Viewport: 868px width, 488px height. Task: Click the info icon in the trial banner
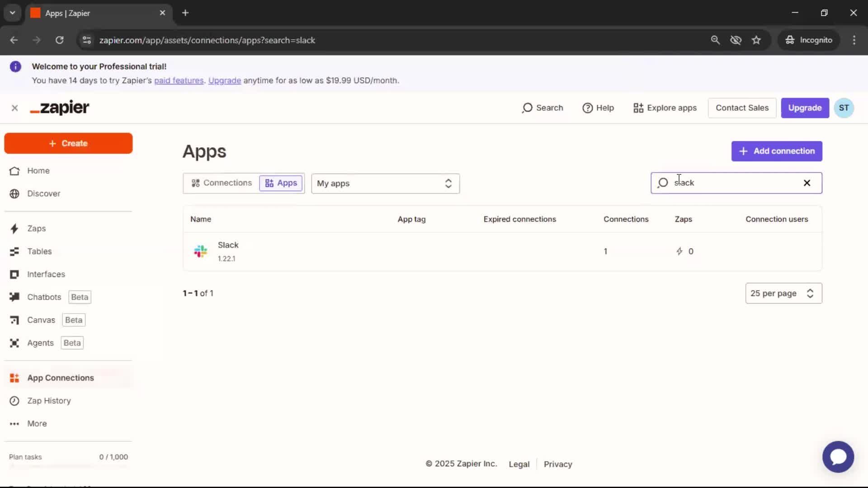point(15,67)
